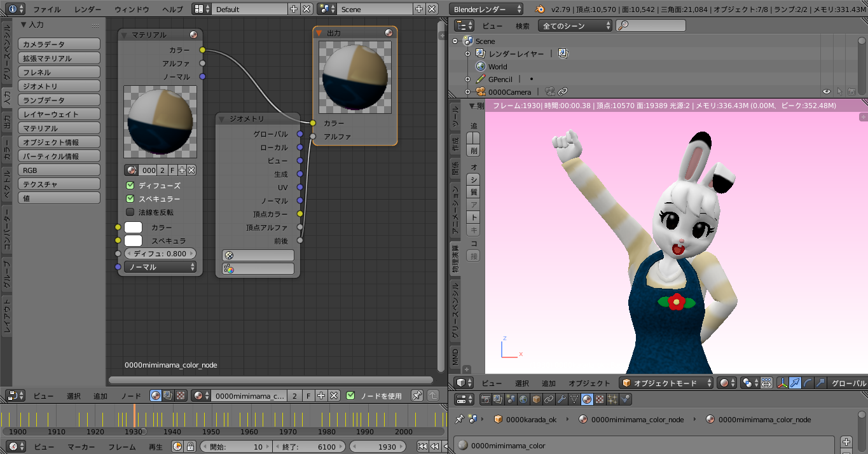Open the ノード menu in node editor
Screen dimensions: 868x454
click(131, 396)
